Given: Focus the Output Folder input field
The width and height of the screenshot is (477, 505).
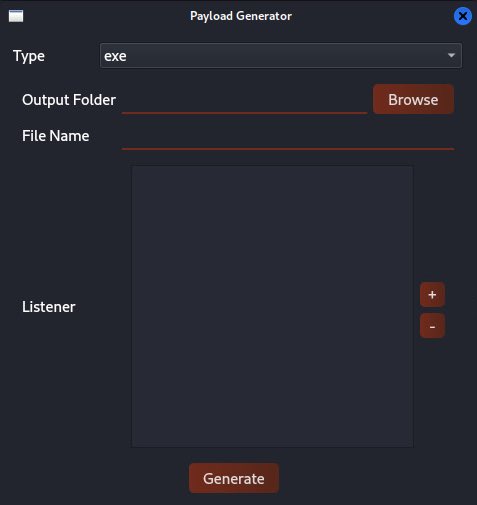Looking at the screenshot, I should 244,100.
